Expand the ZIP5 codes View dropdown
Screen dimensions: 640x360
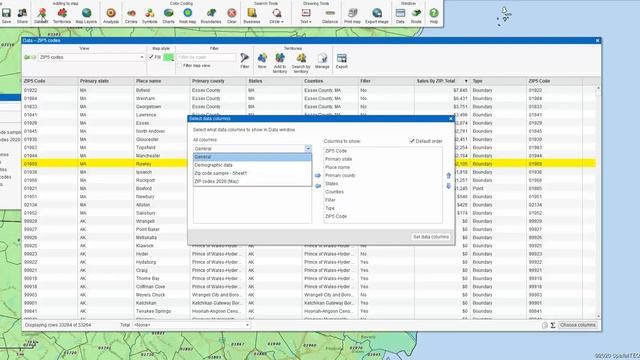click(142, 57)
